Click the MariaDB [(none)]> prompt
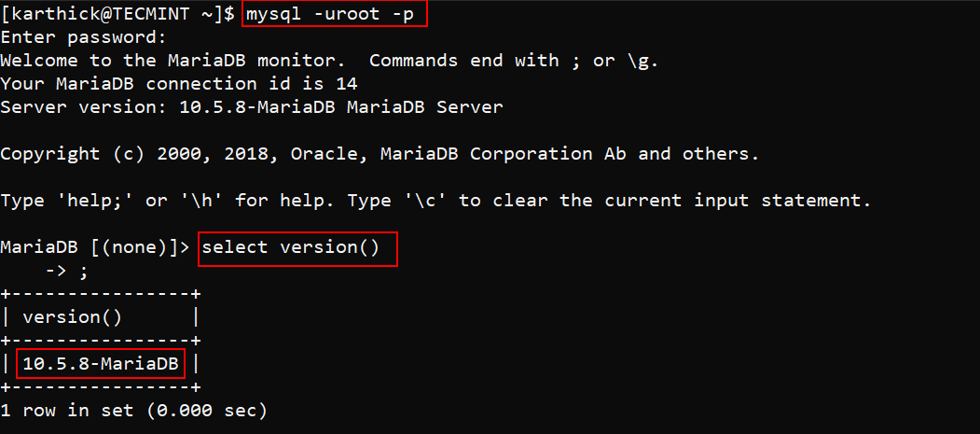Viewport: 980px width, 434px height. coord(95,247)
